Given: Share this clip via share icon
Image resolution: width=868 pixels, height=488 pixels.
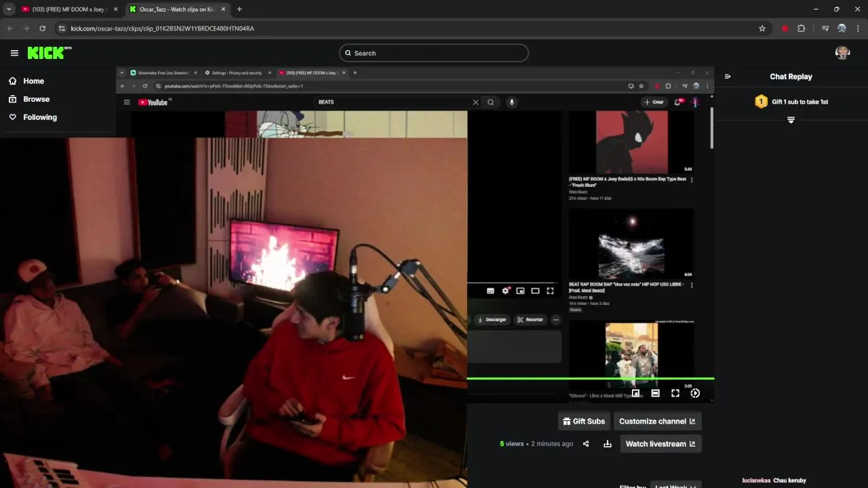Looking at the screenshot, I should pyautogui.click(x=586, y=444).
